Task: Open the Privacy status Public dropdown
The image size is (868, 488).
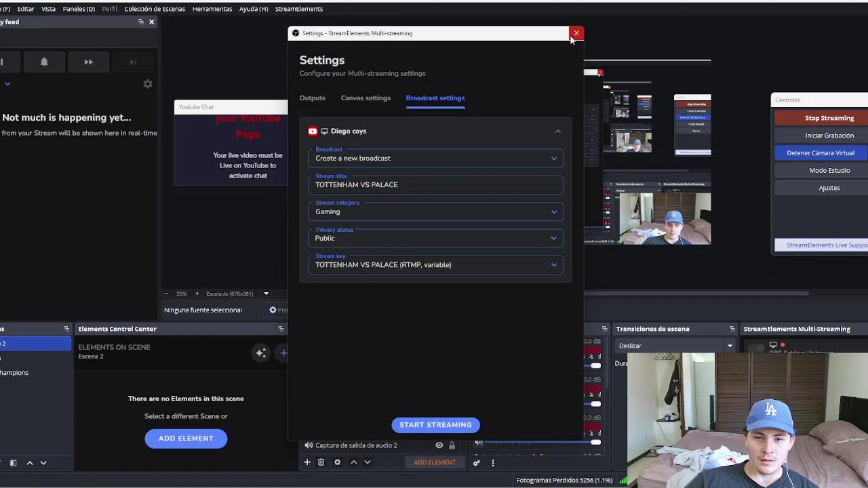Action: (435, 238)
